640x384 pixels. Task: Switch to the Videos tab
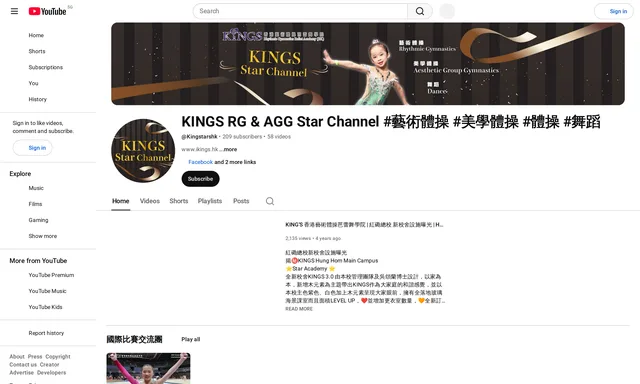[149, 201]
